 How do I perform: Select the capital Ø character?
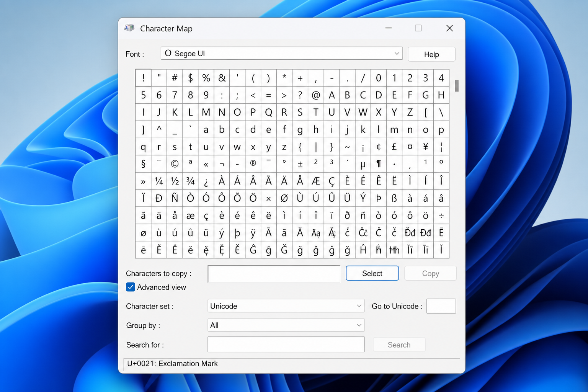(284, 199)
